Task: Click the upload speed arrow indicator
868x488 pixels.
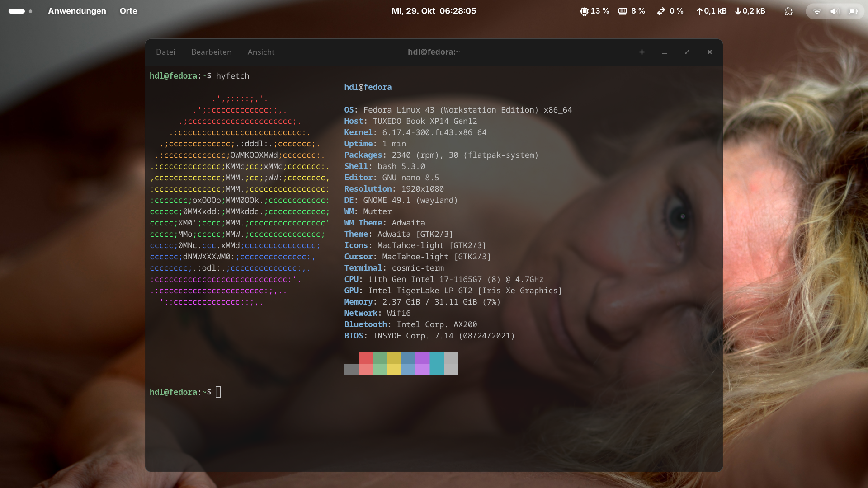Action: pyautogui.click(x=699, y=11)
